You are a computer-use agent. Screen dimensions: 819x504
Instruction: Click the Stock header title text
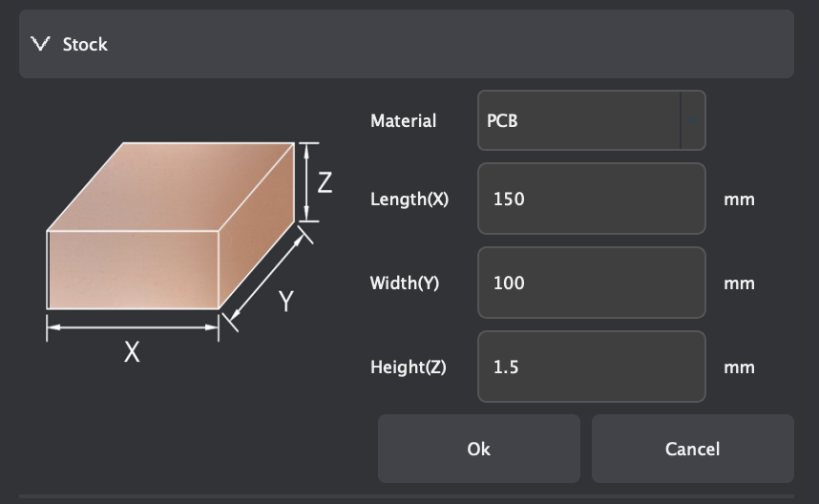(85, 44)
